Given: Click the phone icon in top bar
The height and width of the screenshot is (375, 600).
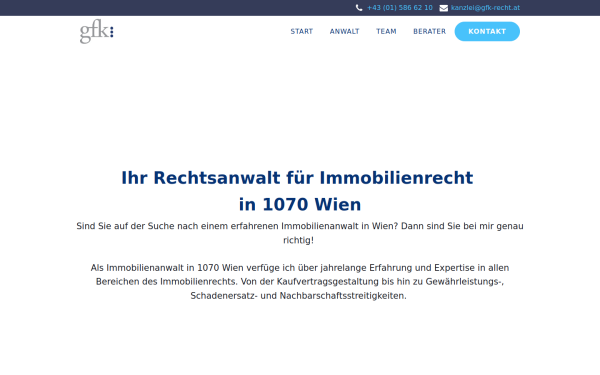Looking at the screenshot, I should pyautogui.click(x=359, y=8).
